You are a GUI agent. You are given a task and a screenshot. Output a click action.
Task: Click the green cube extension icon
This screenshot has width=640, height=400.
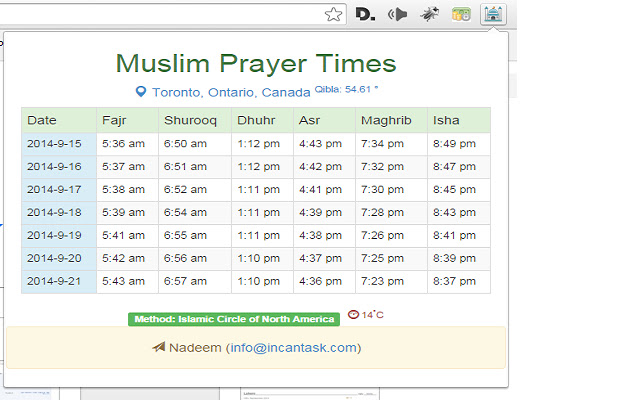coord(461,15)
